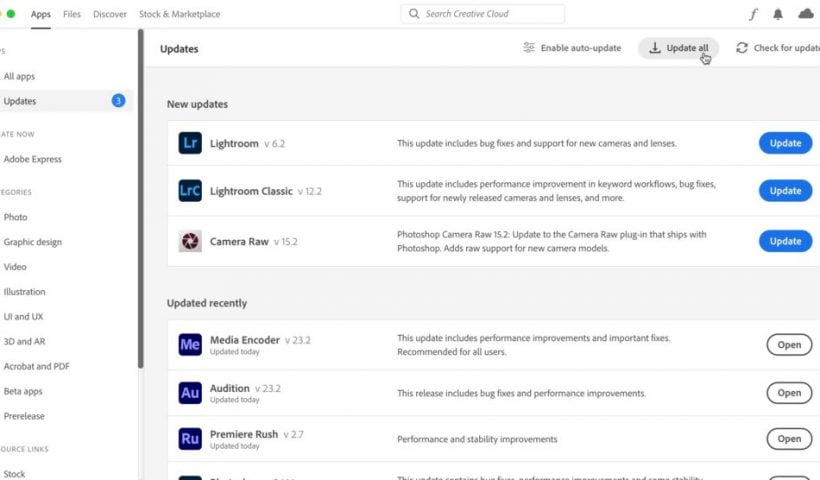
Task: Select Adobe Express in the sidebar
Action: click(33, 159)
